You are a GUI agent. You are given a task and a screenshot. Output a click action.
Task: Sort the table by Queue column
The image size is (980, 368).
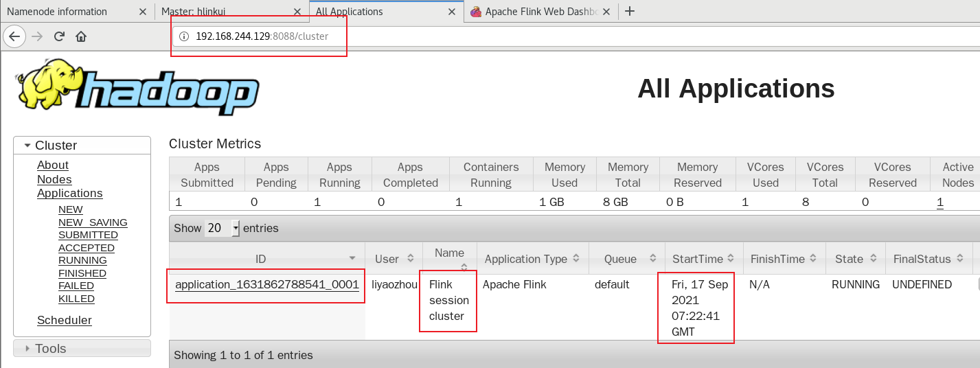[626, 259]
